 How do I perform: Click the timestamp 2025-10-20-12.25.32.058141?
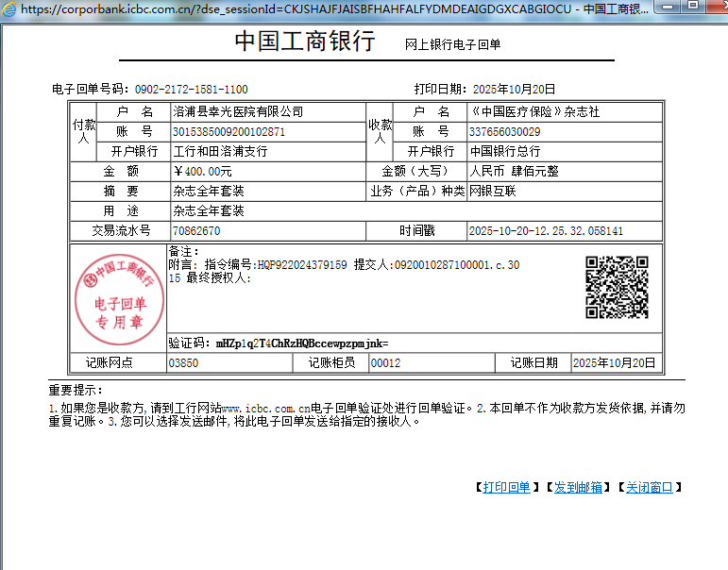pyautogui.click(x=546, y=231)
